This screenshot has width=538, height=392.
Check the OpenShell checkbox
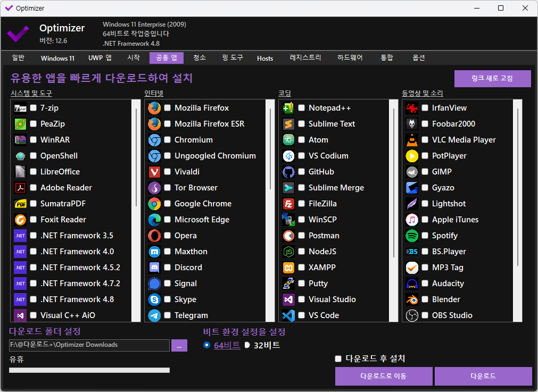[34, 156]
